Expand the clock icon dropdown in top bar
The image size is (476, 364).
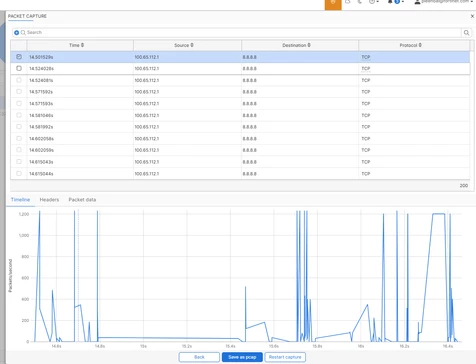[374, 2]
